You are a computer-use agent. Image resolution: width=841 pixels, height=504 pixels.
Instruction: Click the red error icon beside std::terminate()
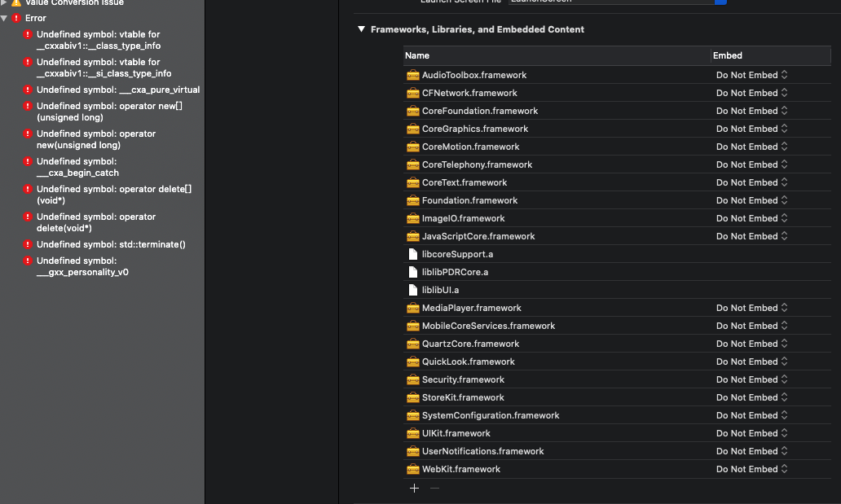click(28, 244)
